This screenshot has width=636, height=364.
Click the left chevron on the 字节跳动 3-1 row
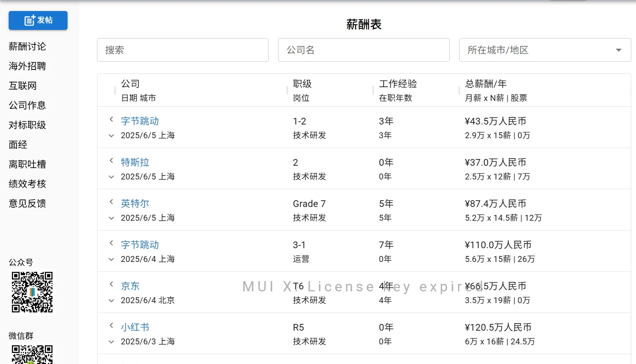pos(111,243)
